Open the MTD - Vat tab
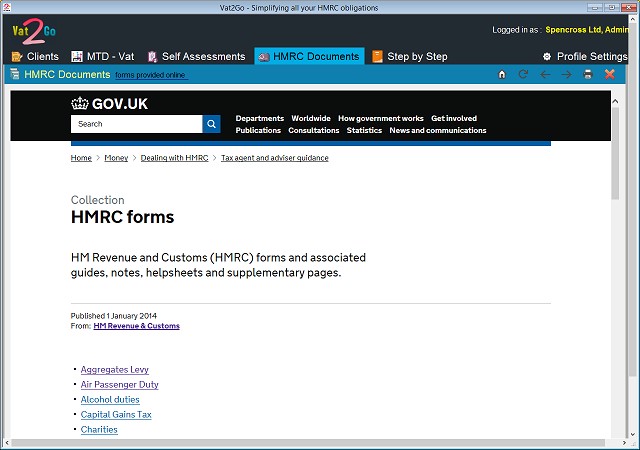 (x=102, y=56)
